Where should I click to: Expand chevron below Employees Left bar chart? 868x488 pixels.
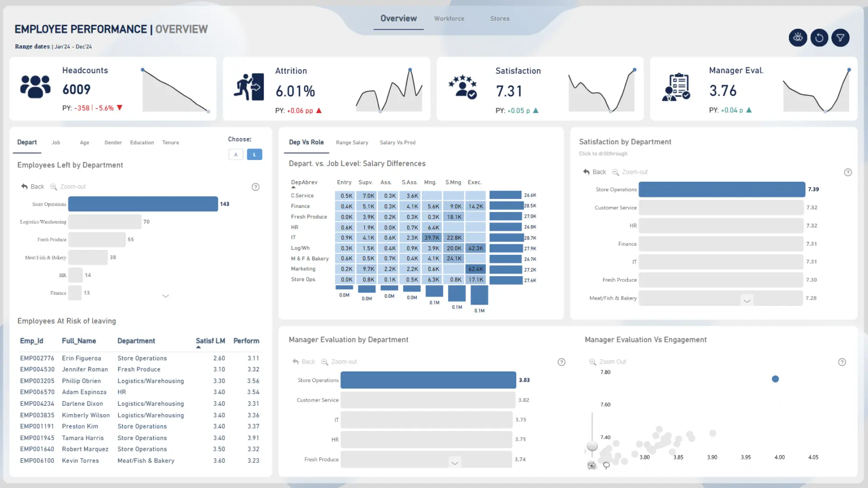(165, 296)
